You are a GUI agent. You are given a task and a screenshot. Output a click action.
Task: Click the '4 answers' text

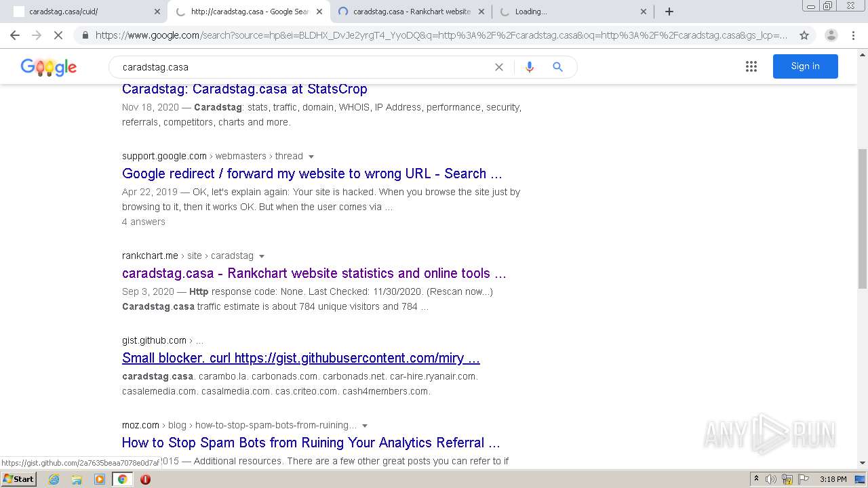(144, 222)
